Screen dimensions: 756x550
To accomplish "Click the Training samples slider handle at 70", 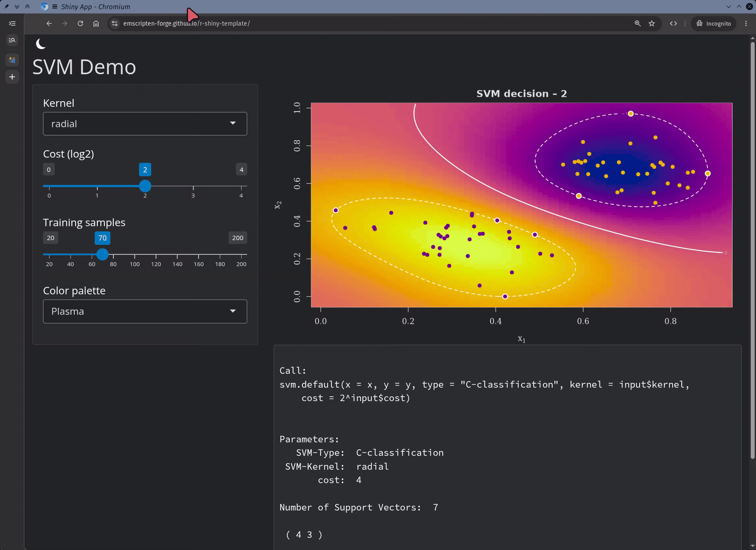I will [x=103, y=254].
